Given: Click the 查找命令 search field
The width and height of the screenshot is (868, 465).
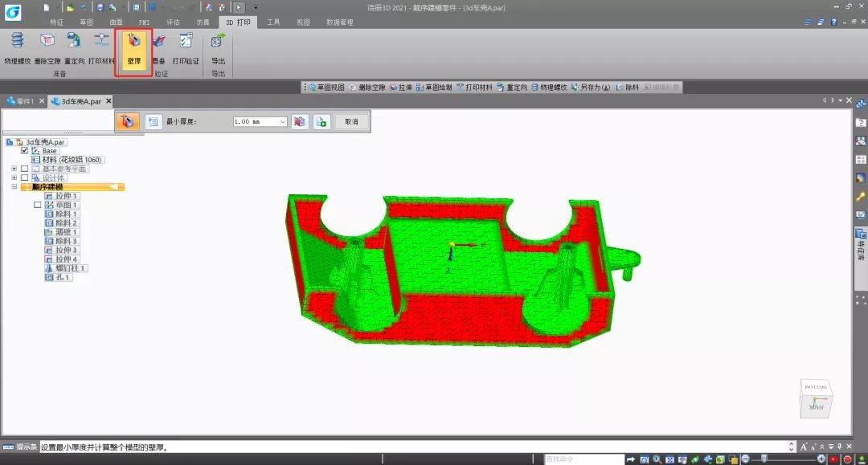Looking at the screenshot, I should [584, 459].
